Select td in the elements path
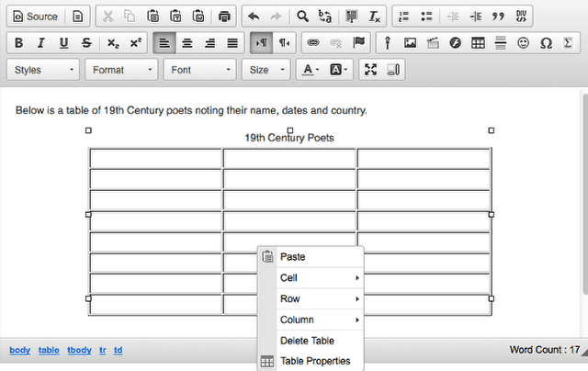This screenshot has height=371, width=588. tap(119, 350)
